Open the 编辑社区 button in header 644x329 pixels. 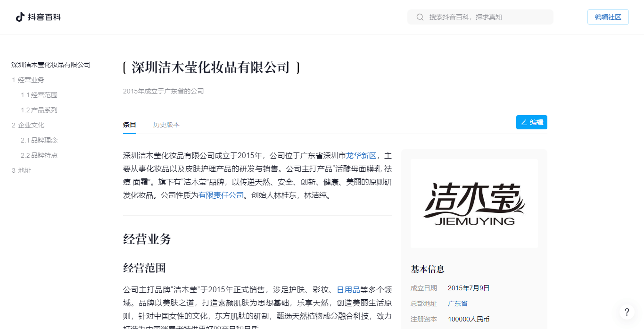click(x=608, y=17)
